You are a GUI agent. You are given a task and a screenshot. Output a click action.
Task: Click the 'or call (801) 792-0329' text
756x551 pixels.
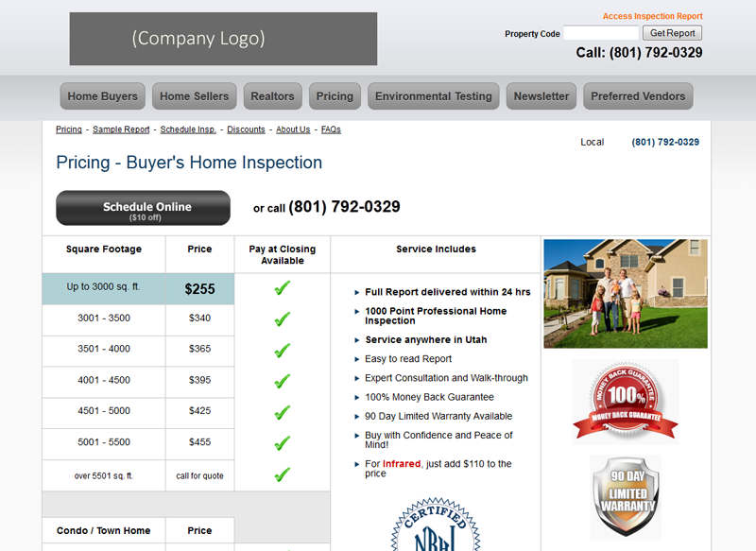[x=326, y=207]
